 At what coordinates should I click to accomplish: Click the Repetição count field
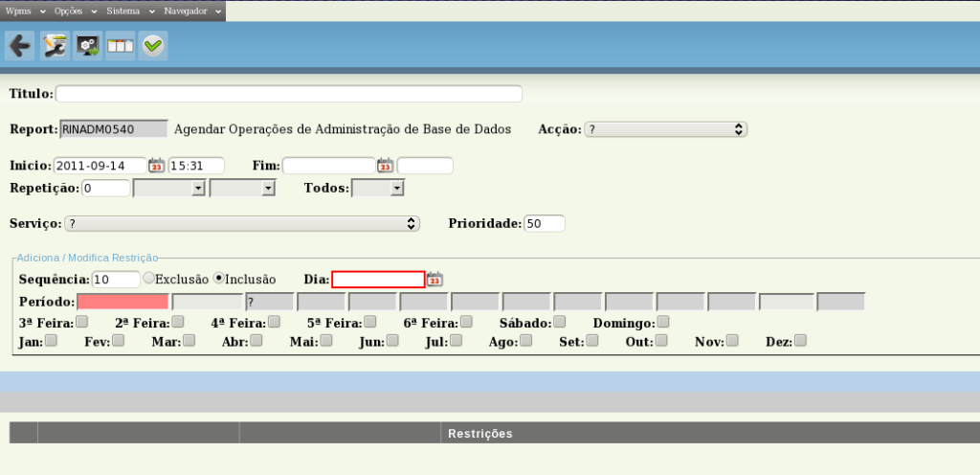pos(105,188)
